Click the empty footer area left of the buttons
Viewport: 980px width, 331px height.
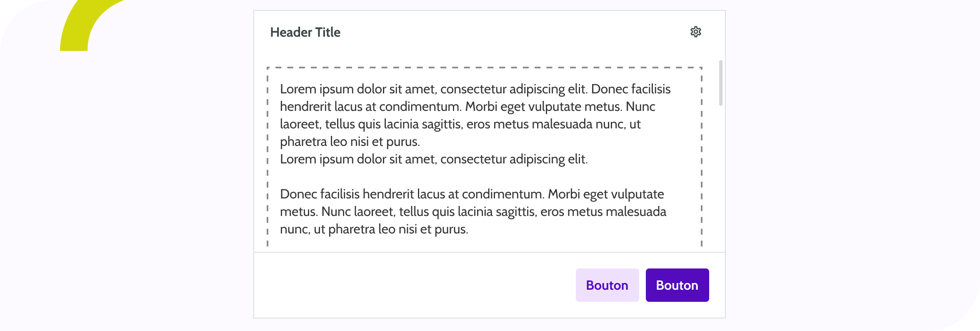click(412, 285)
